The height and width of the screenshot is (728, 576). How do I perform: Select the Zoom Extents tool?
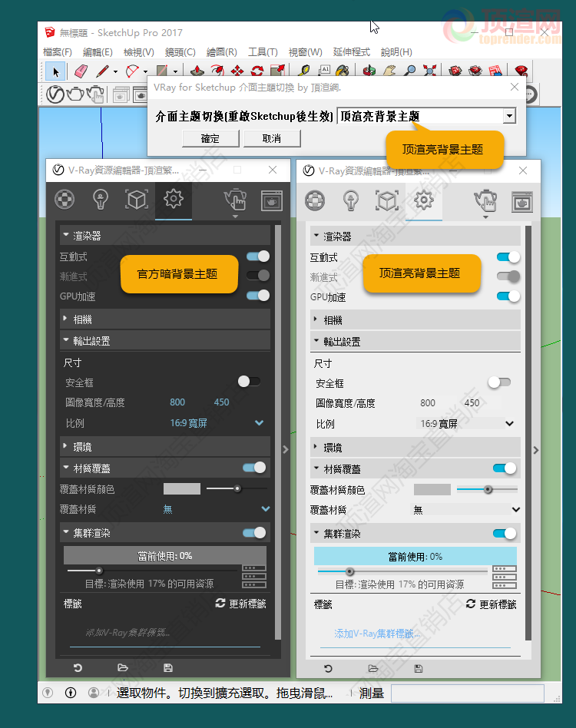(x=430, y=71)
